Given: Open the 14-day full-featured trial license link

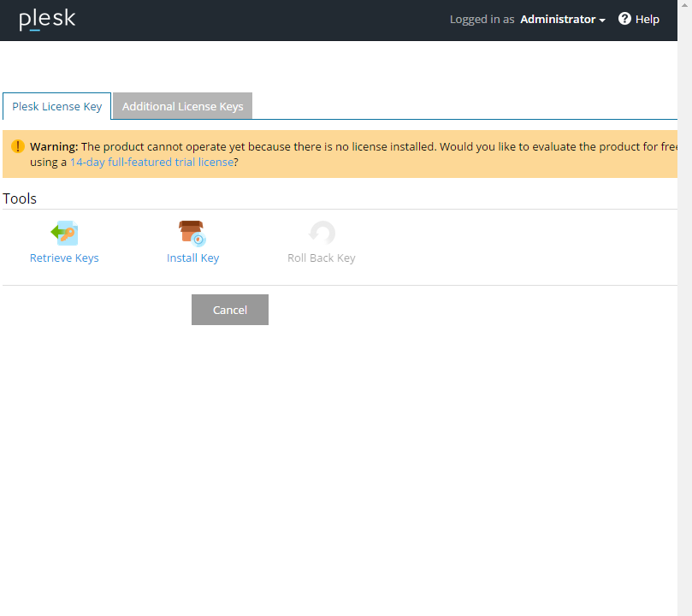Looking at the screenshot, I should click(151, 162).
